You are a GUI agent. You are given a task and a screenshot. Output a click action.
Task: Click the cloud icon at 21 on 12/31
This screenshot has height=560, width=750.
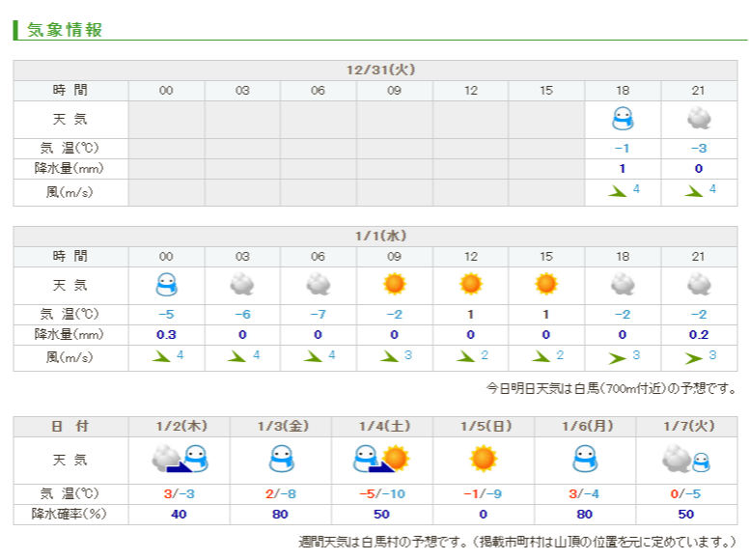[699, 119]
